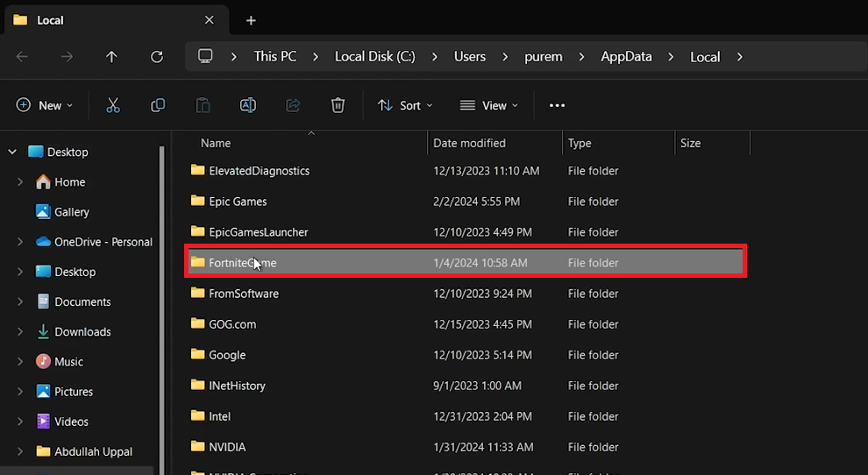Add a new tab with plus icon
The width and height of the screenshot is (868, 475).
point(251,20)
